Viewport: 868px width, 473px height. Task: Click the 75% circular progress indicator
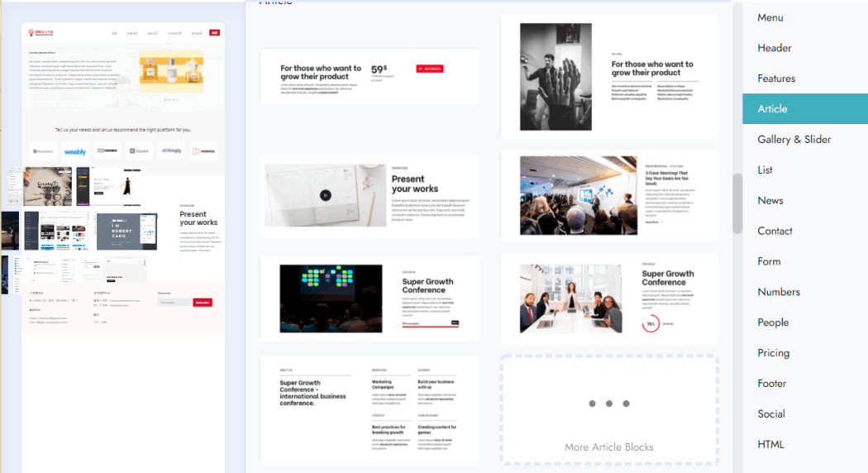click(x=651, y=323)
